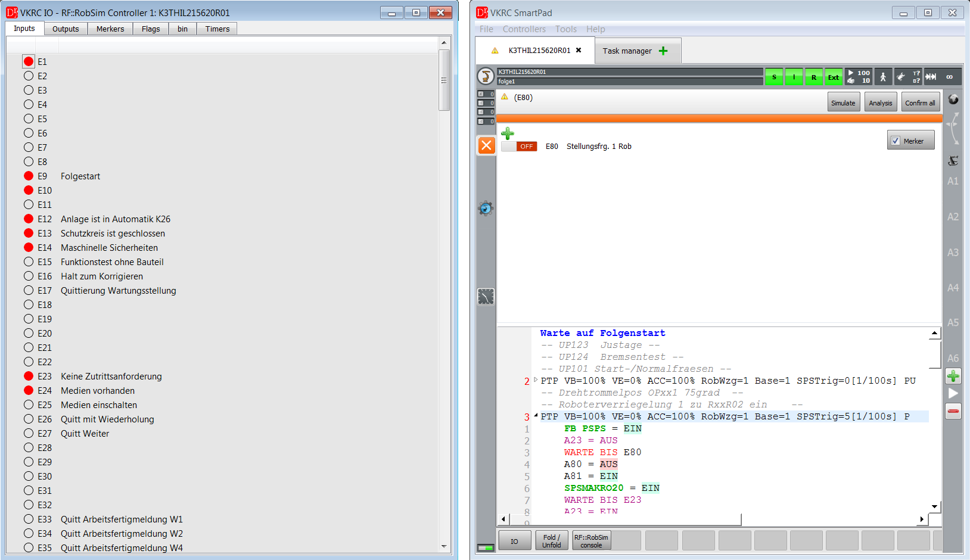The image size is (970, 560).
Task: Uncheck the Merker checkbox
Action: (896, 141)
